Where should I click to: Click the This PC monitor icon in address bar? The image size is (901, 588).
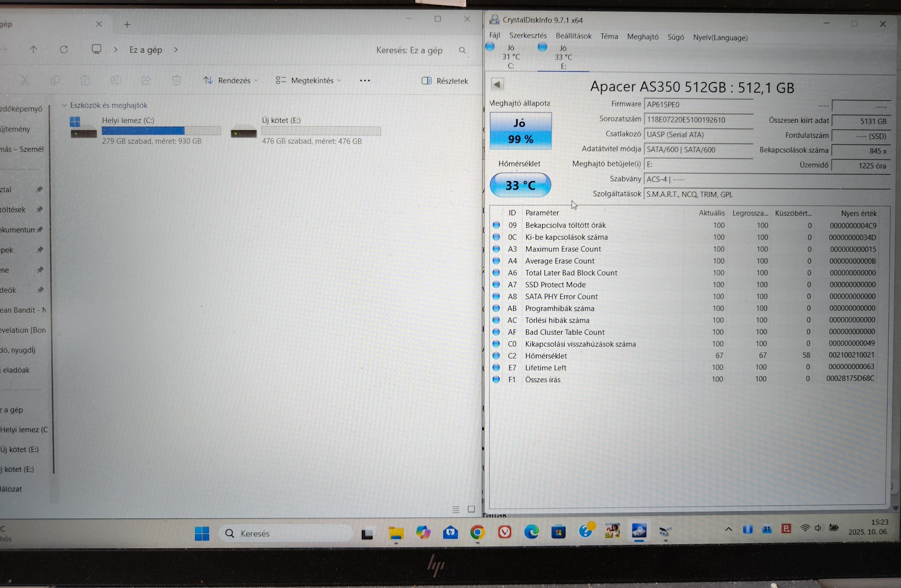pyautogui.click(x=96, y=49)
